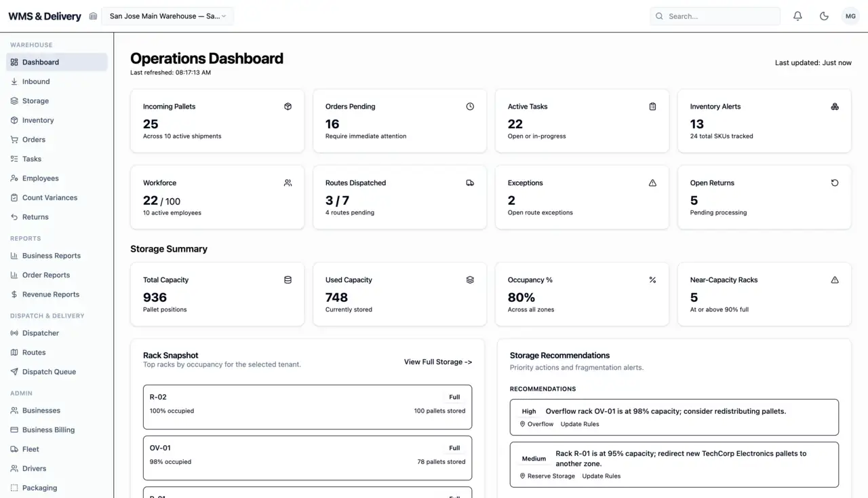Click the Inbound download-arrow icon
The width and height of the screenshot is (868, 498).
[14, 81]
